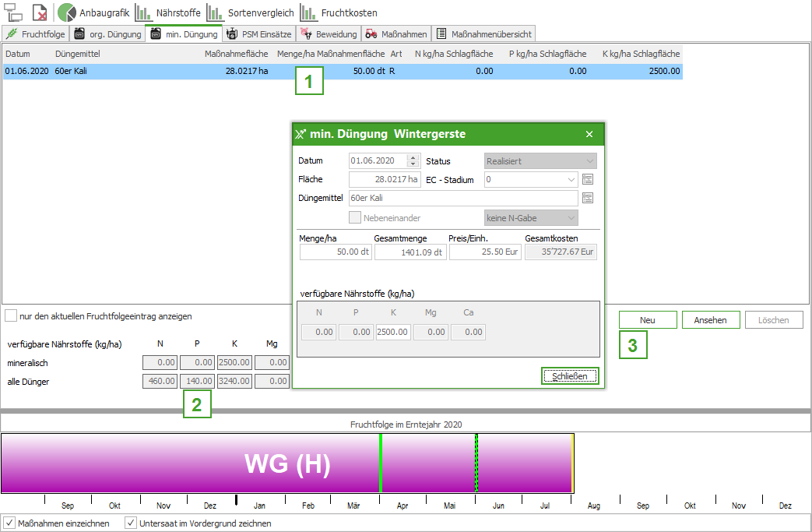Toggle the Maßnahmen einzeichnen checkbox

pos(10,523)
